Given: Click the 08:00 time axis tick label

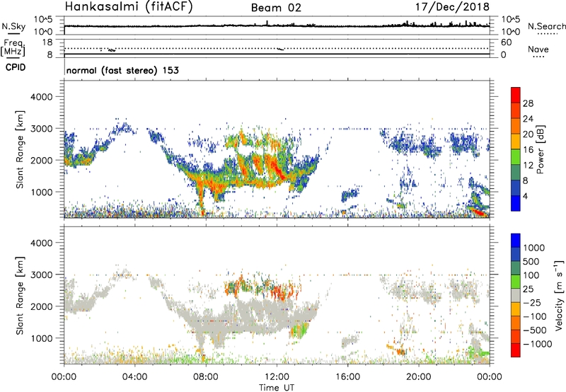Looking at the screenshot, I should 206,376.
